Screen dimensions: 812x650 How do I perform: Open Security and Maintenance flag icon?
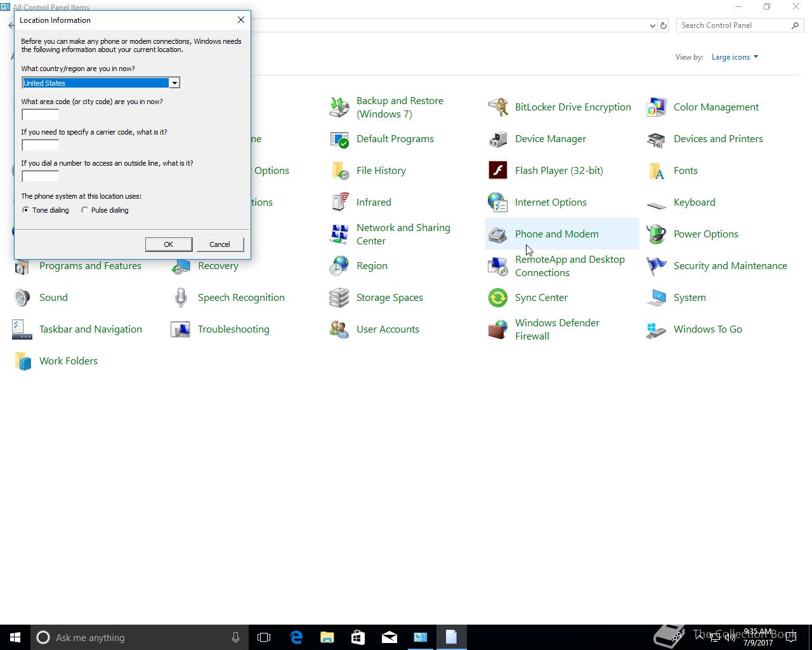tap(657, 266)
